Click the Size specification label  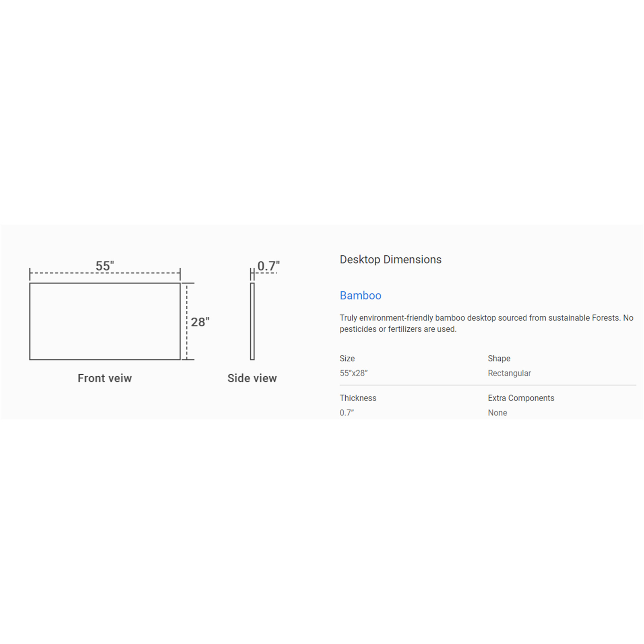[347, 358]
